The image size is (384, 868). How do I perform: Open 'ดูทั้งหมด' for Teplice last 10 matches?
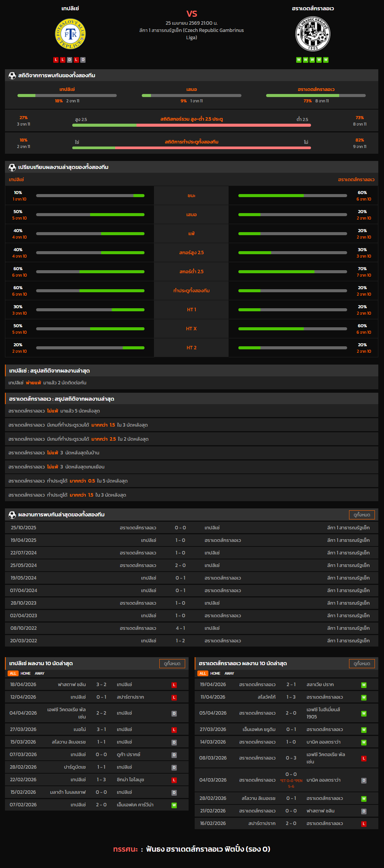pos(172,664)
